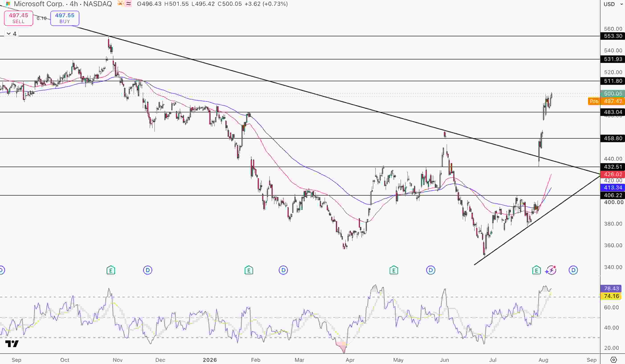
Task: Open the earnings marker just before Feb
Action: coord(249,270)
